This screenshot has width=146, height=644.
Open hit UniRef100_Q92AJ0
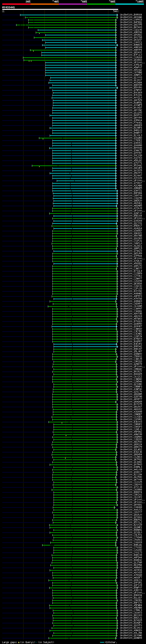pyautogui.click(x=131, y=515)
